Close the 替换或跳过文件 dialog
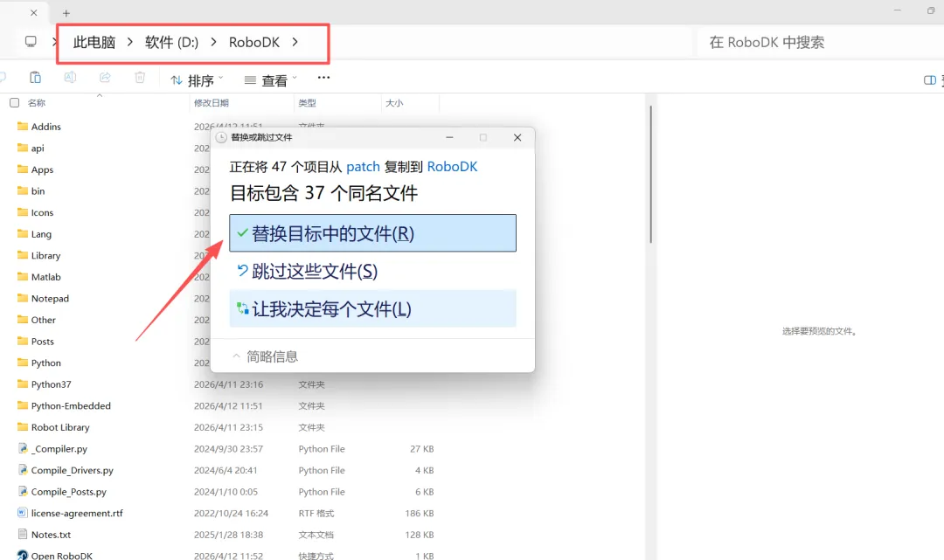The image size is (944, 560). 517,137
